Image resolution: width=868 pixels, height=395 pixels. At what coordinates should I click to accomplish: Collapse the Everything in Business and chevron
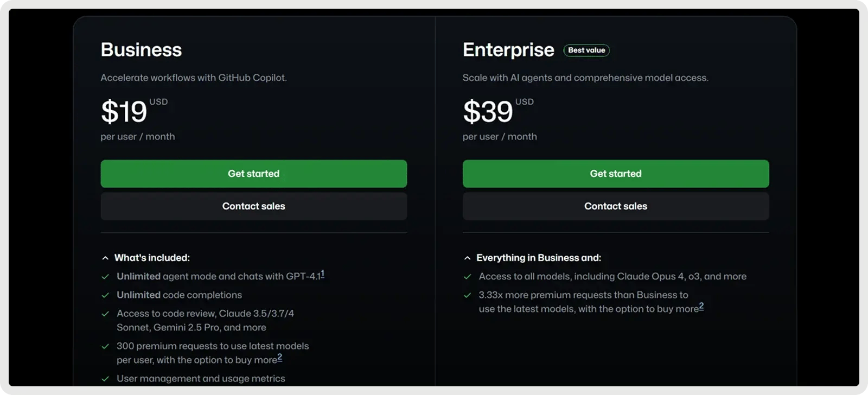pyautogui.click(x=467, y=258)
